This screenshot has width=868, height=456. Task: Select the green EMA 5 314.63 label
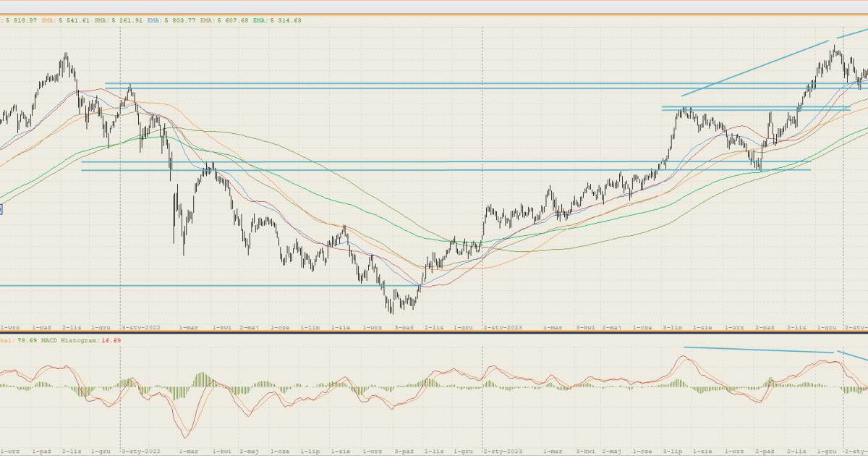coord(276,20)
